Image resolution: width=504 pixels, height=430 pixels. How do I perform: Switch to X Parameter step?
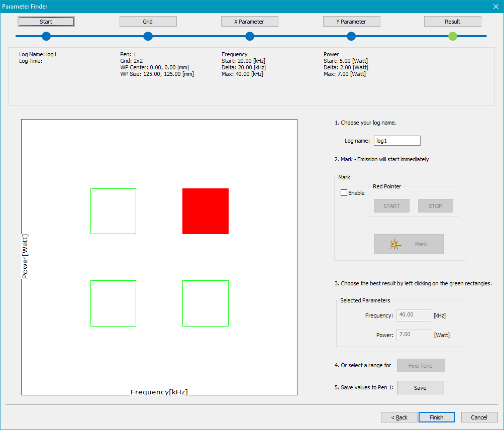(x=249, y=22)
